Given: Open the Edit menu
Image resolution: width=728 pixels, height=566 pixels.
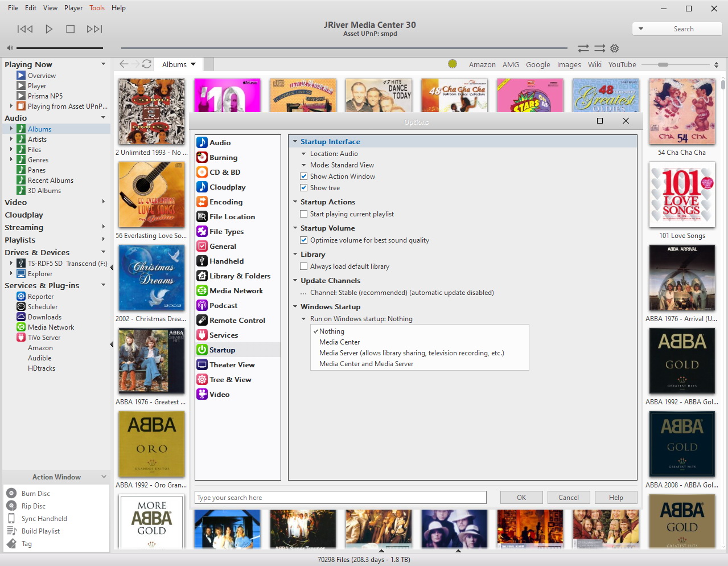Looking at the screenshot, I should tap(31, 8).
